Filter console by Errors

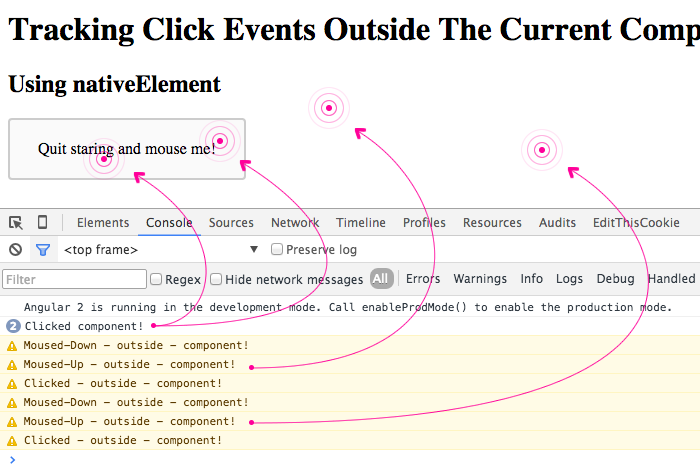point(423,279)
